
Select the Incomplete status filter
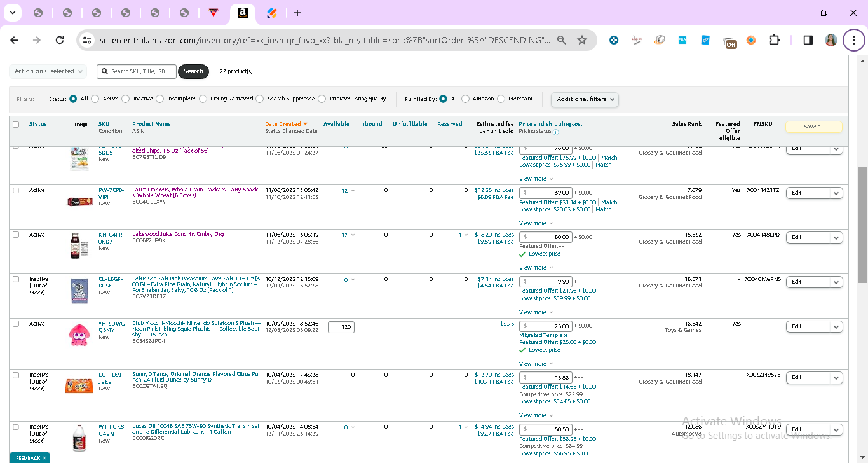[x=159, y=99]
